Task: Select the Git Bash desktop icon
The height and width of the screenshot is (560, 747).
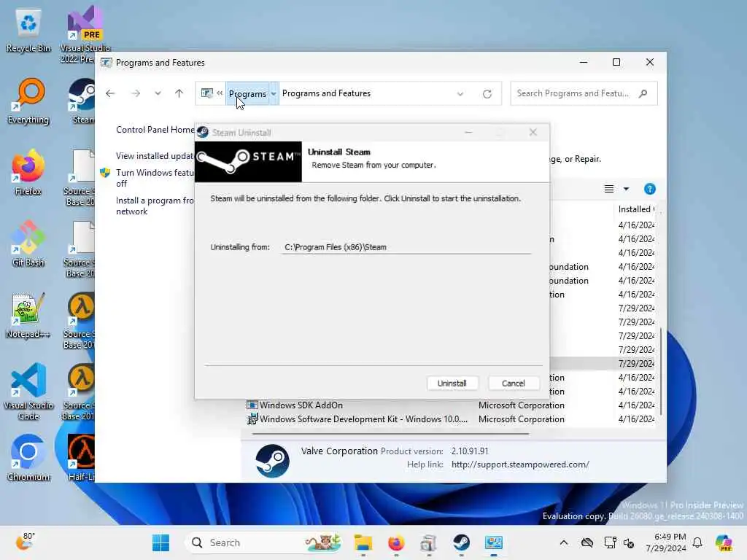Action: tap(28, 244)
